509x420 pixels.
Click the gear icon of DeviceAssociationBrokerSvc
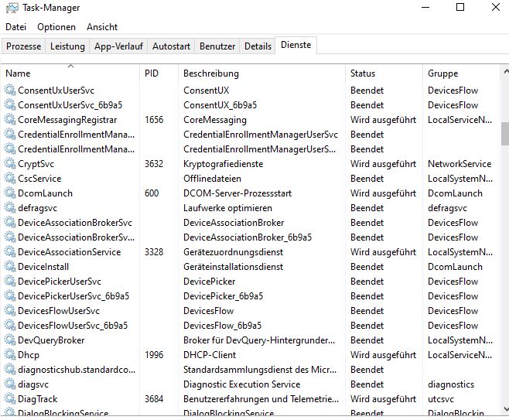coord(10,222)
